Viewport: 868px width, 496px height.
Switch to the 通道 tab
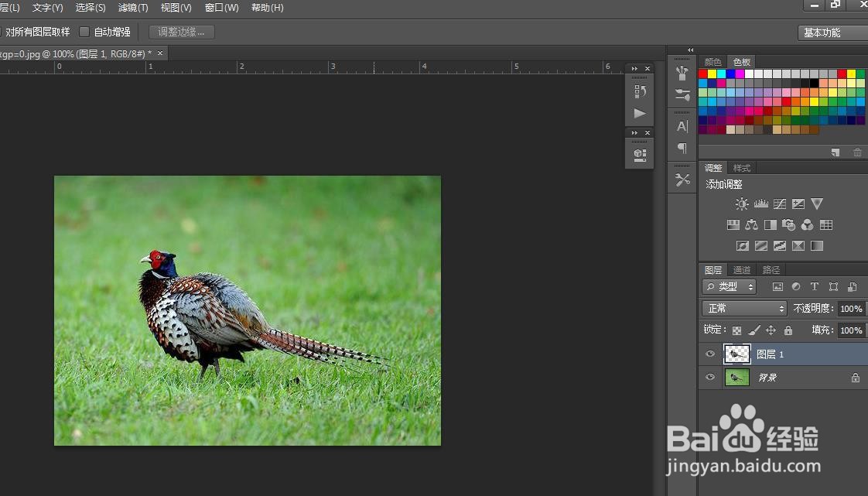pos(742,270)
